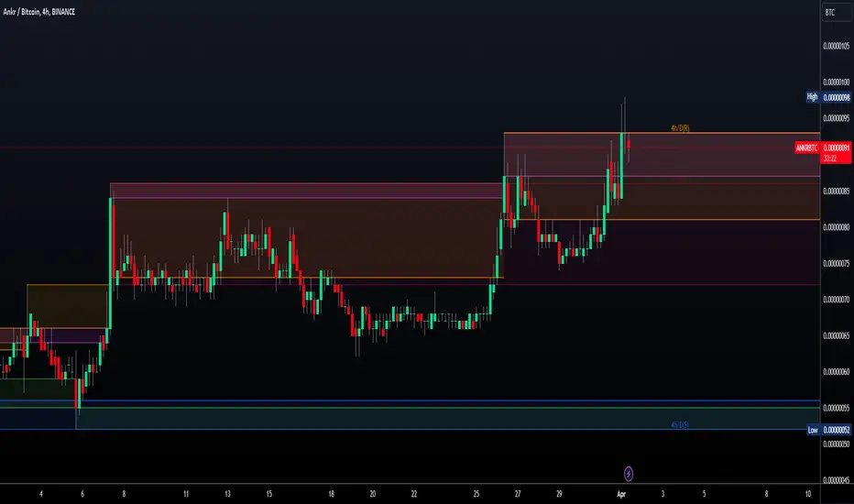
Task: Click date 18 on the time axis
Action: tap(331, 494)
